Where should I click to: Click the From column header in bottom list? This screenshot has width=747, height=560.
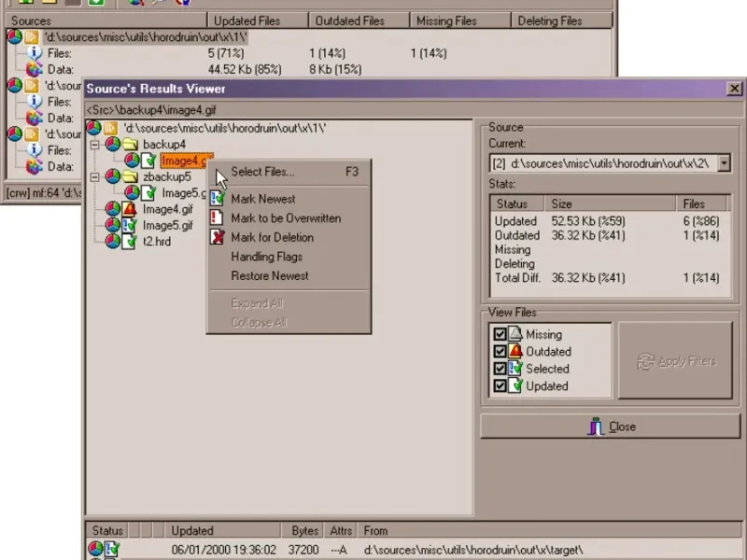[x=552, y=530]
